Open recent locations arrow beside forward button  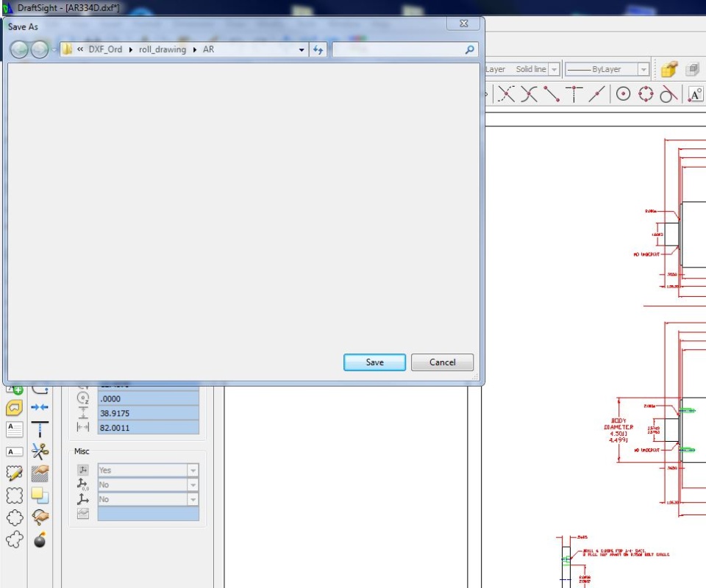pos(54,49)
